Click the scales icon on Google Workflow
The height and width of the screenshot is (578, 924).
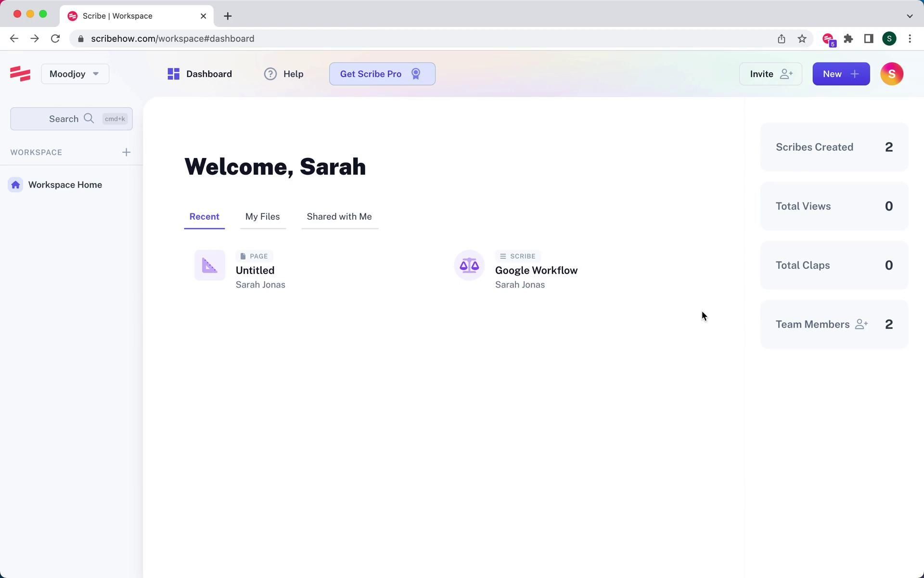tap(469, 264)
